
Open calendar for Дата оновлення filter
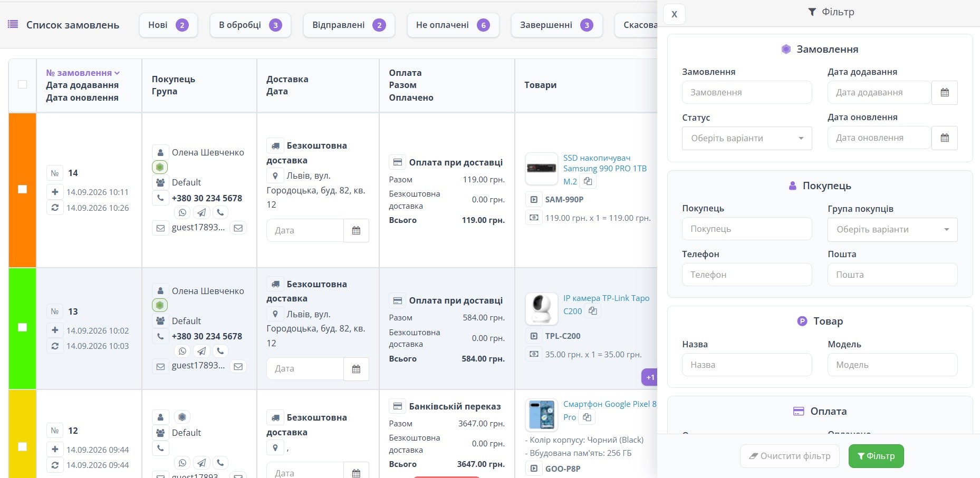[x=945, y=138]
